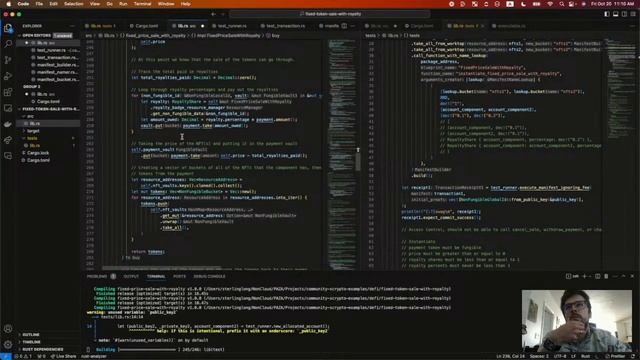Add a new terminal with plus icon
This screenshot has width=640, height=360.
pos(584,276)
